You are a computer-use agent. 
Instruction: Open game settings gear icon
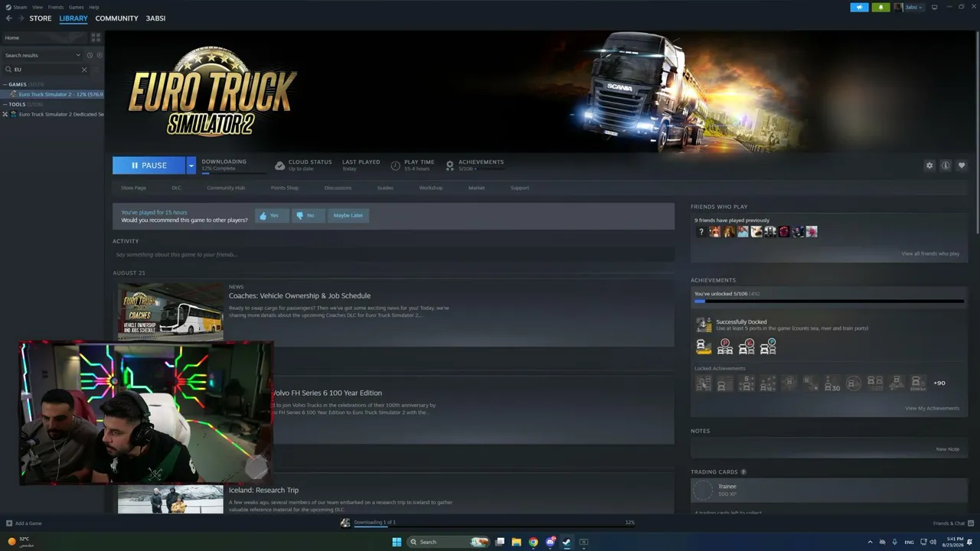tap(929, 165)
